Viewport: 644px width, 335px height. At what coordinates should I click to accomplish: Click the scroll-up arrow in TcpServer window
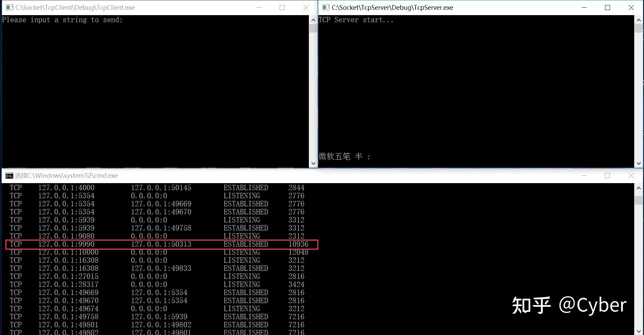click(x=638, y=20)
